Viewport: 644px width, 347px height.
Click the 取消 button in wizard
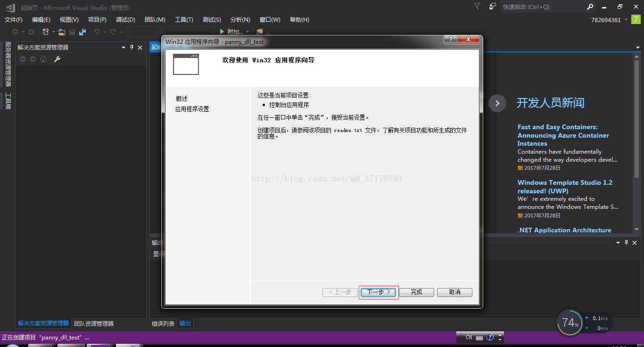(455, 292)
